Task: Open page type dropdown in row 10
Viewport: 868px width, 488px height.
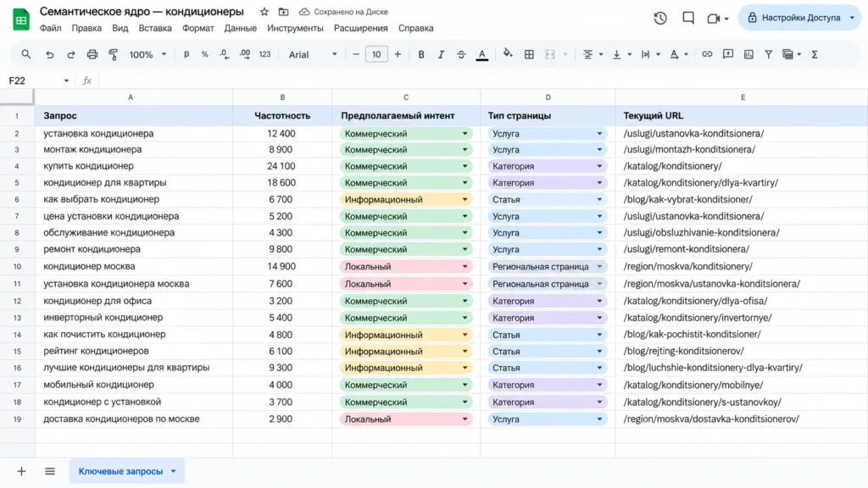Action: [x=599, y=267]
